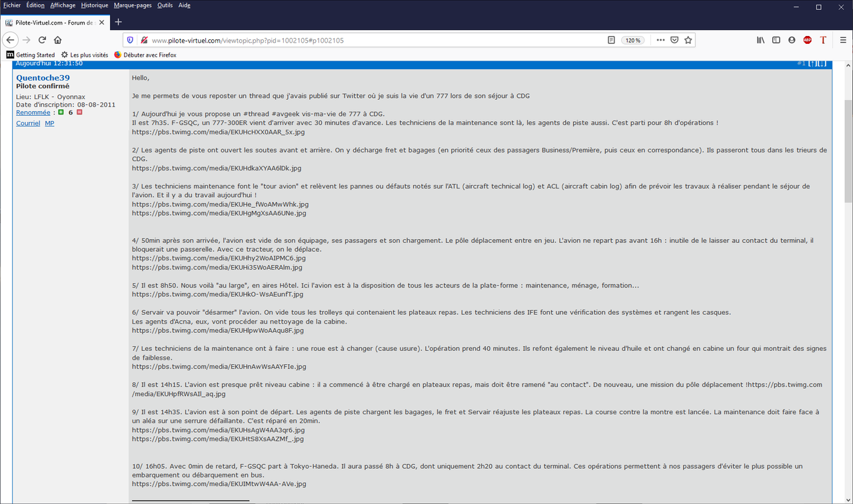The width and height of the screenshot is (853, 504).
Task: Click the EKUIMtwW4AA-AVe.jpg URL text
Action: (219, 484)
